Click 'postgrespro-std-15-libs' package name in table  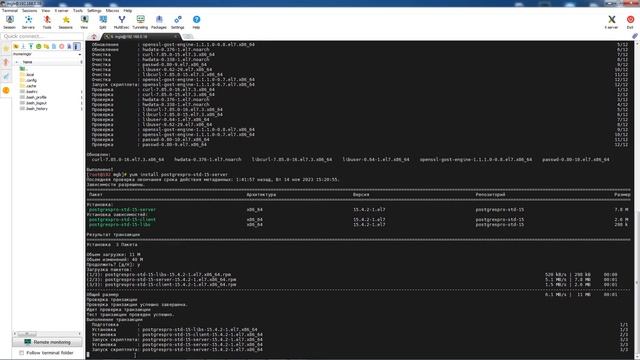point(120,224)
